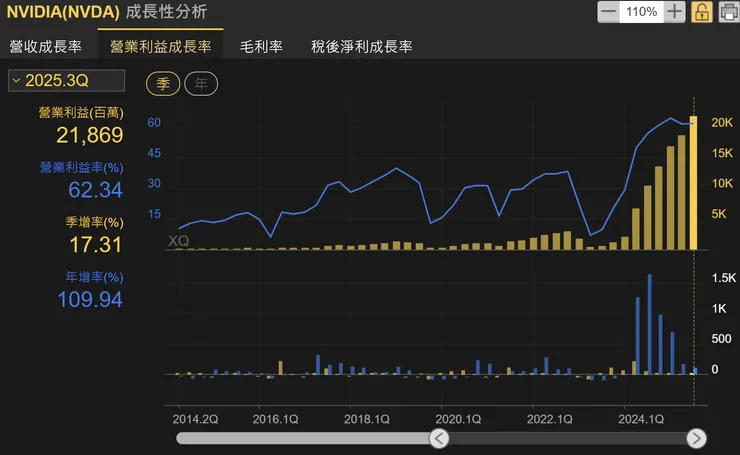Click the 60 left axis label

tap(154, 123)
